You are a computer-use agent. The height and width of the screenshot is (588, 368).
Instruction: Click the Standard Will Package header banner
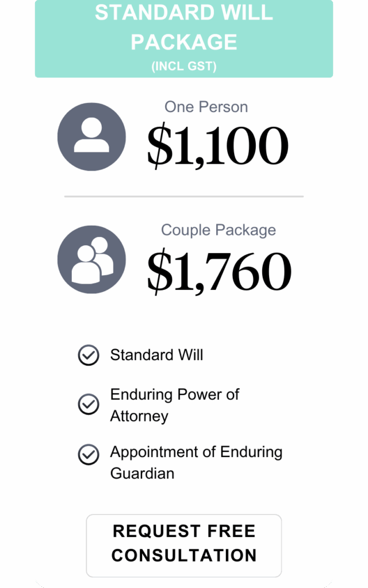[x=184, y=38]
